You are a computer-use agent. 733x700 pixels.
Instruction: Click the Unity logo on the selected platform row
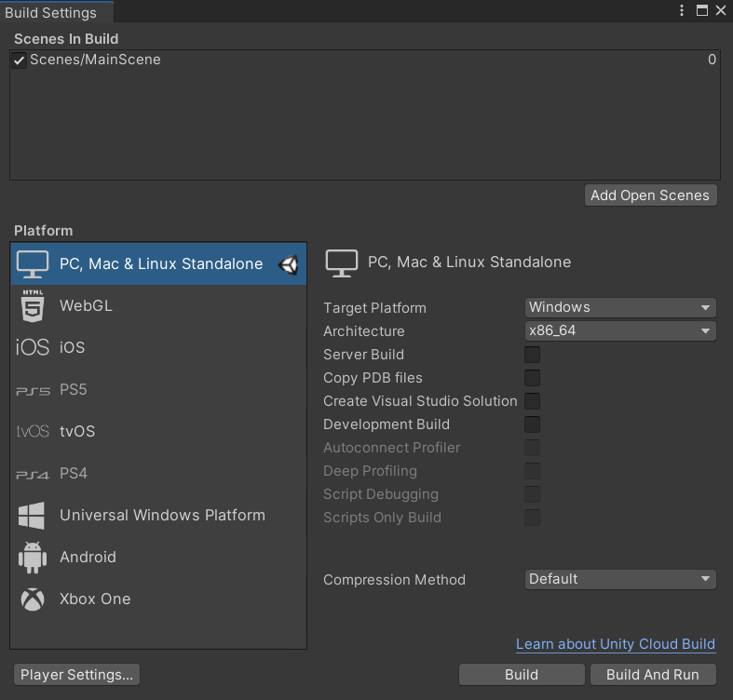[289, 265]
